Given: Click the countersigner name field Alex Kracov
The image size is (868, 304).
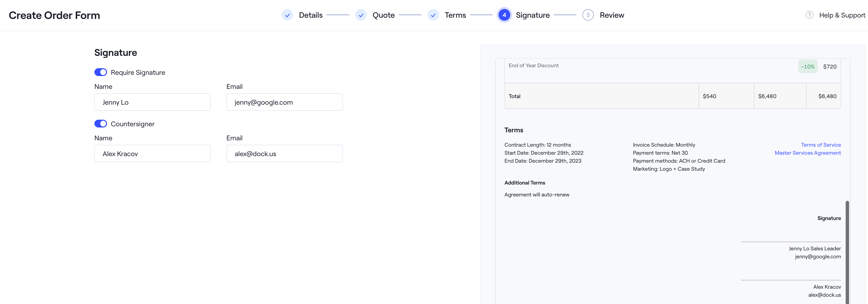Looking at the screenshot, I should tap(153, 154).
